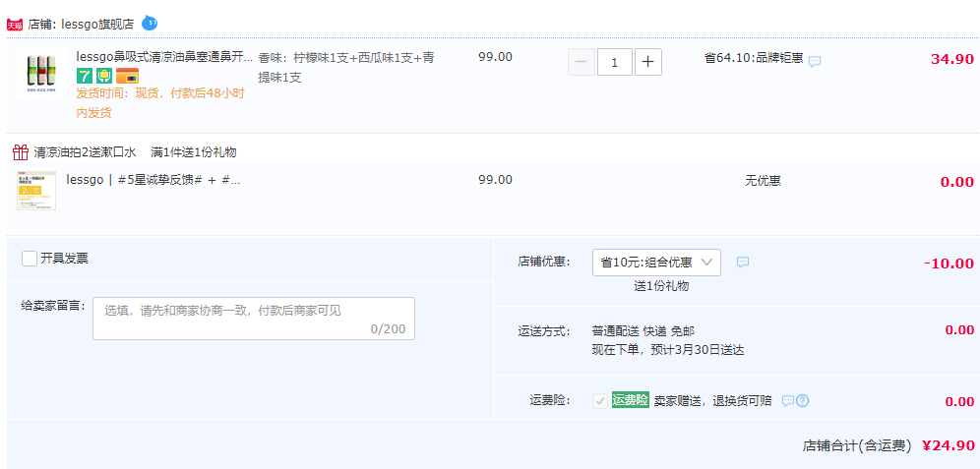
Task: Open the lessgo鼻吸式清凉油 product title link
Action: [164, 57]
